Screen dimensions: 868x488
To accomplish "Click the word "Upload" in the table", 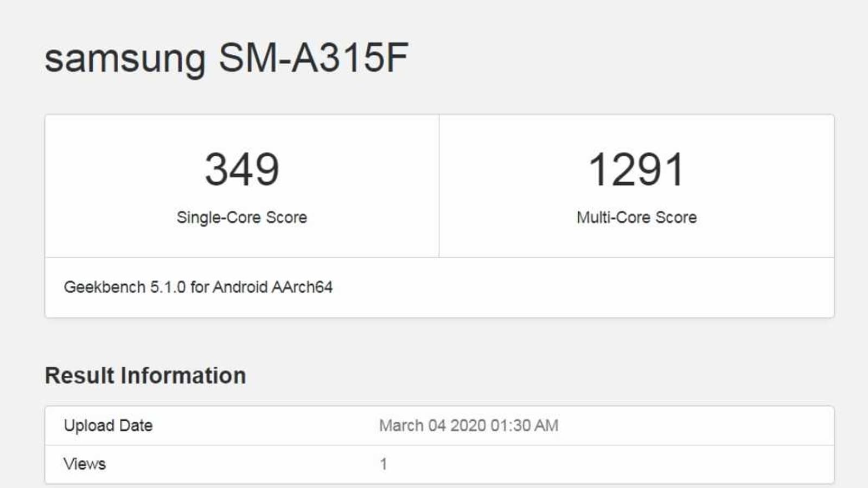I will (x=88, y=426).
